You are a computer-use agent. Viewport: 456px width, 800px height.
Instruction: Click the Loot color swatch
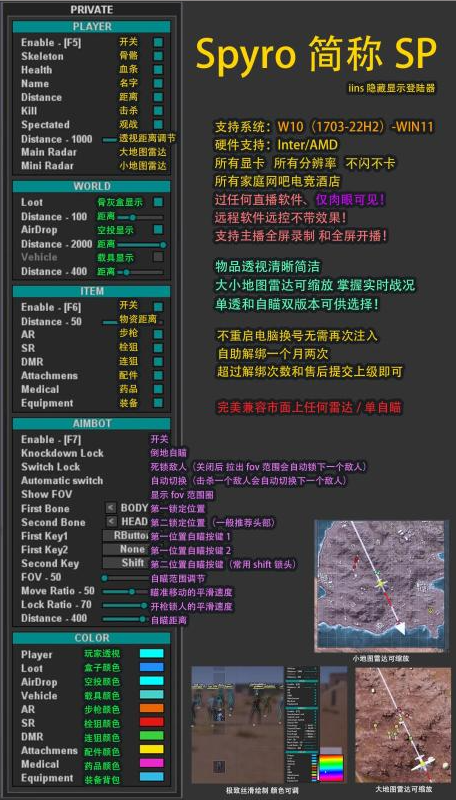pos(151,667)
